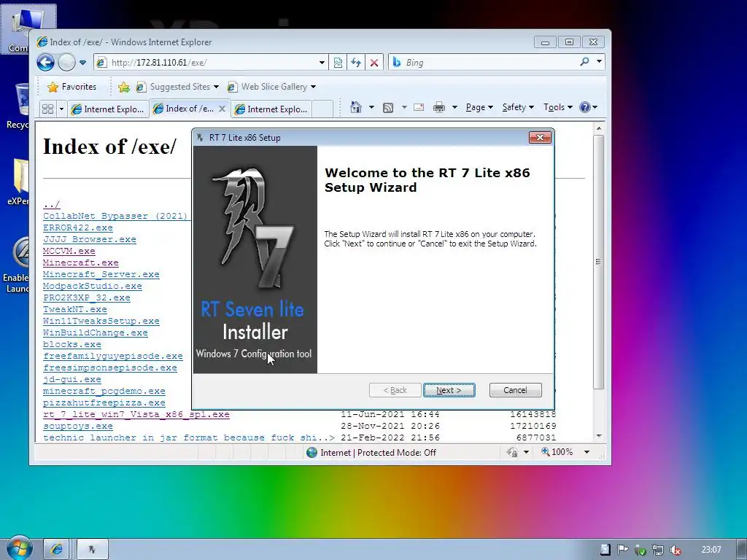The height and width of the screenshot is (560, 747).
Task: Close the RT 7 Lite x86 Setup dialog
Action: (540, 138)
